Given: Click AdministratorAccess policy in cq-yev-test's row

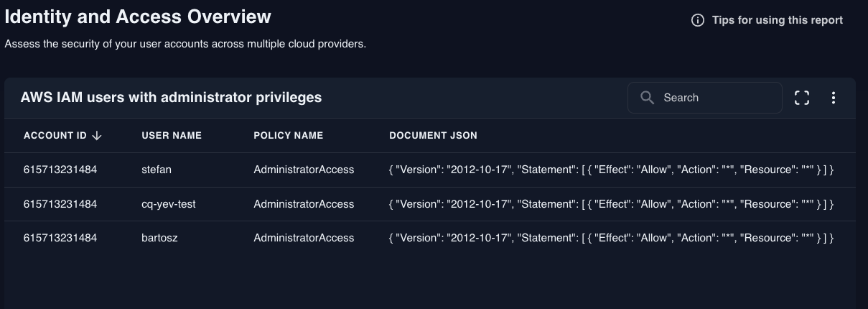Looking at the screenshot, I should click(304, 204).
